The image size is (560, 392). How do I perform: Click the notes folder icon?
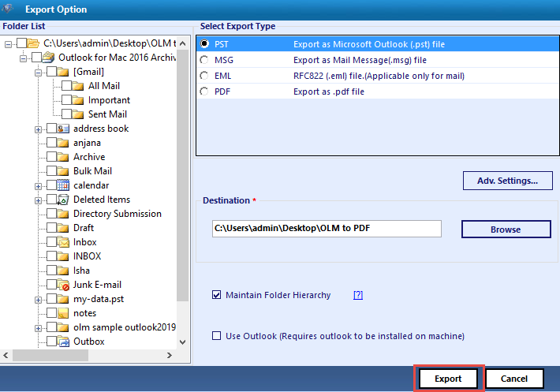click(64, 313)
